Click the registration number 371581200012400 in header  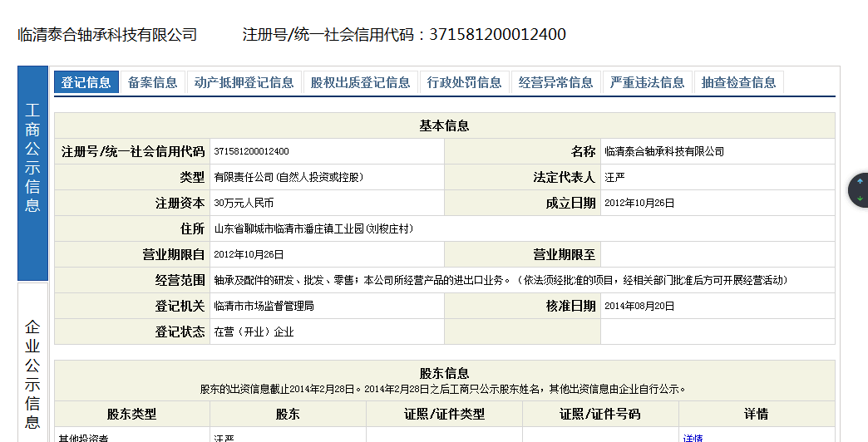click(497, 35)
